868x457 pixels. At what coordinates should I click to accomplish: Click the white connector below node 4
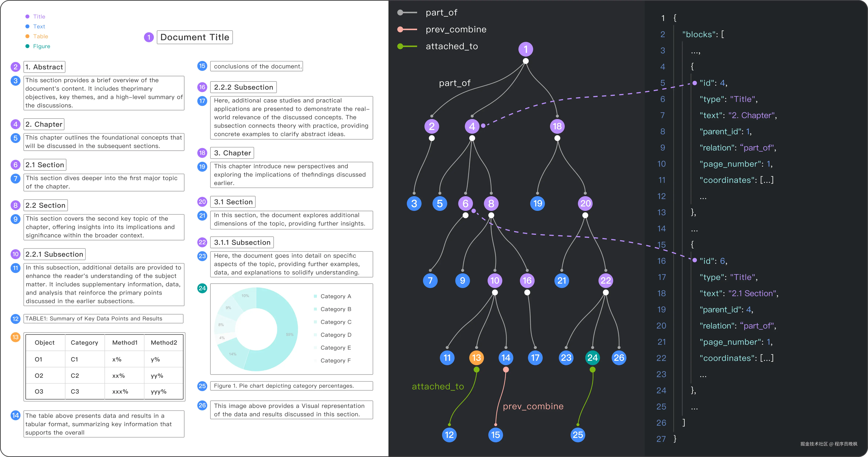472,138
